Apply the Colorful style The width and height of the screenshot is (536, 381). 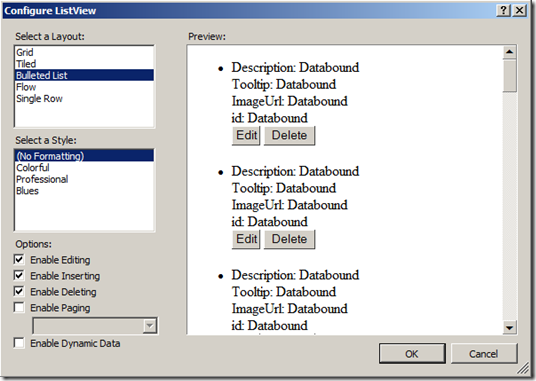pyautogui.click(x=84, y=167)
